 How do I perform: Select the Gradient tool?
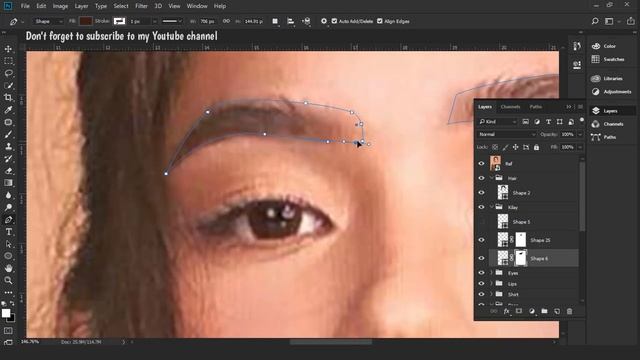(x=8, y=183)
